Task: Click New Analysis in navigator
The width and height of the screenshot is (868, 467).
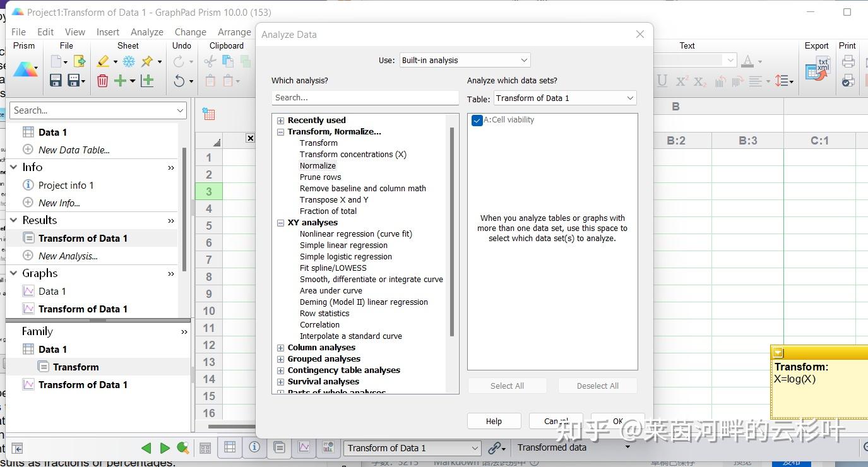Action: tap(68, 256)
